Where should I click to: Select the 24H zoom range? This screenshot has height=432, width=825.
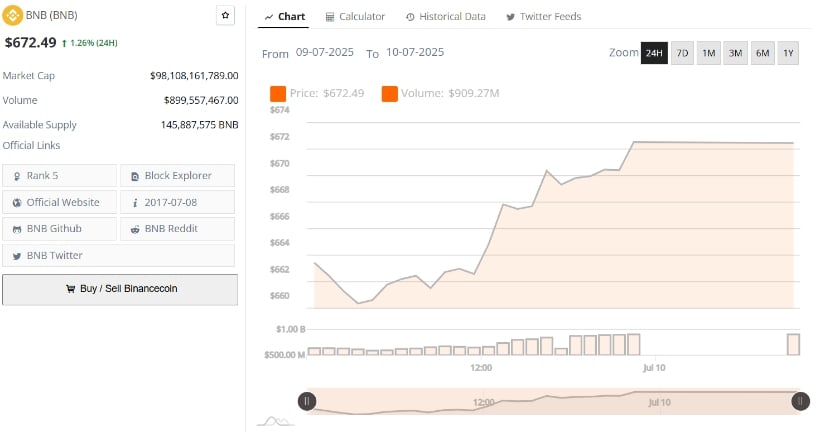pyautogui.click(x=654, y=53)
